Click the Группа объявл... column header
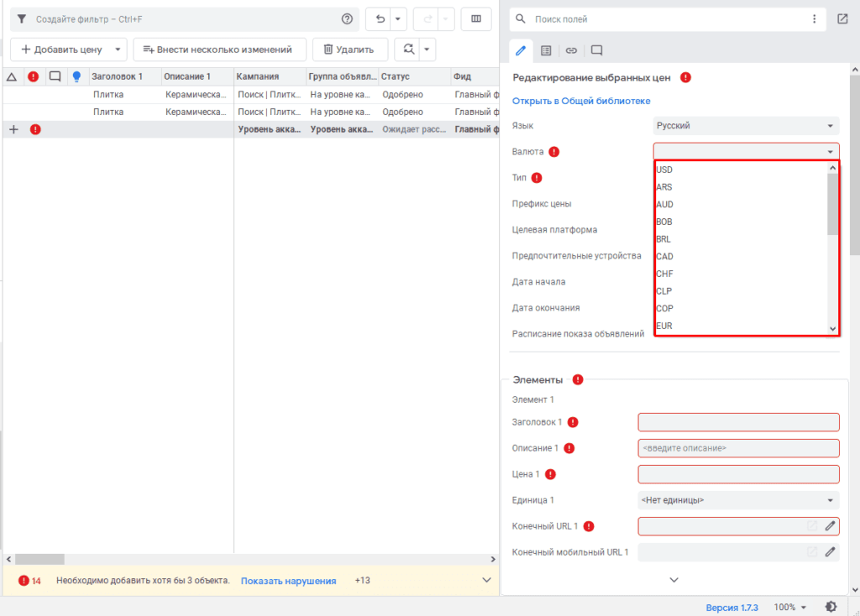The image size is (860, 616). 343,76
